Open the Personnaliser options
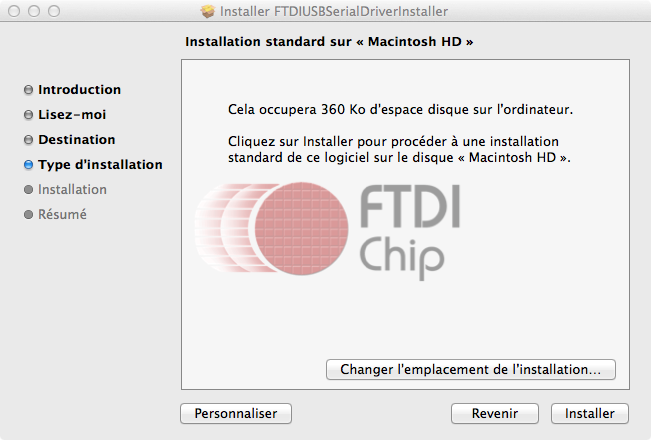 [235, 413]
